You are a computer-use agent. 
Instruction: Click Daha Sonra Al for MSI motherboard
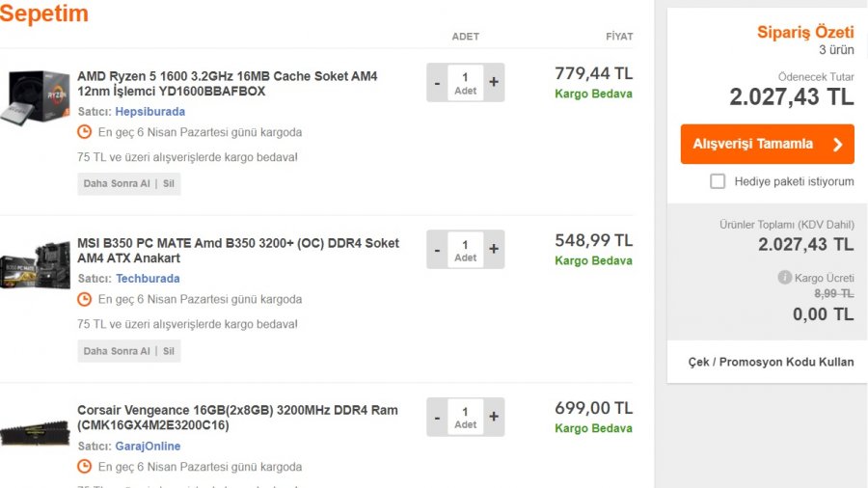point(117,351)
